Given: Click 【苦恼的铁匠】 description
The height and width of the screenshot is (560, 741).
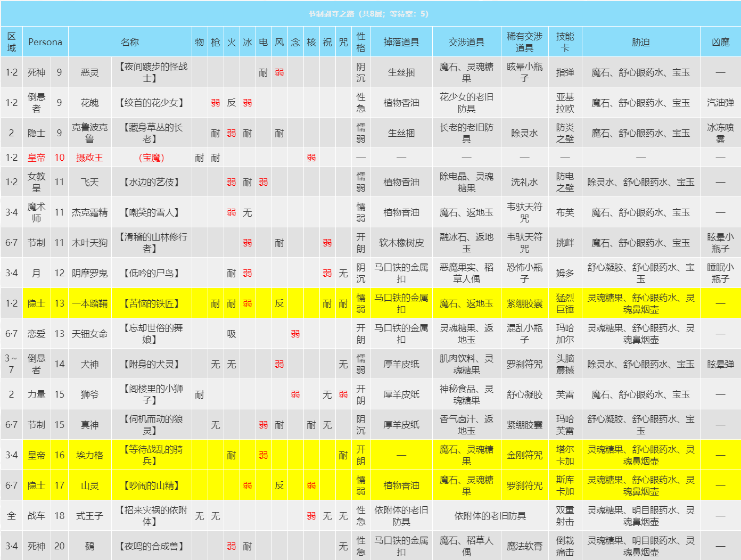Looking at the screenshot, I should [152, 303].
